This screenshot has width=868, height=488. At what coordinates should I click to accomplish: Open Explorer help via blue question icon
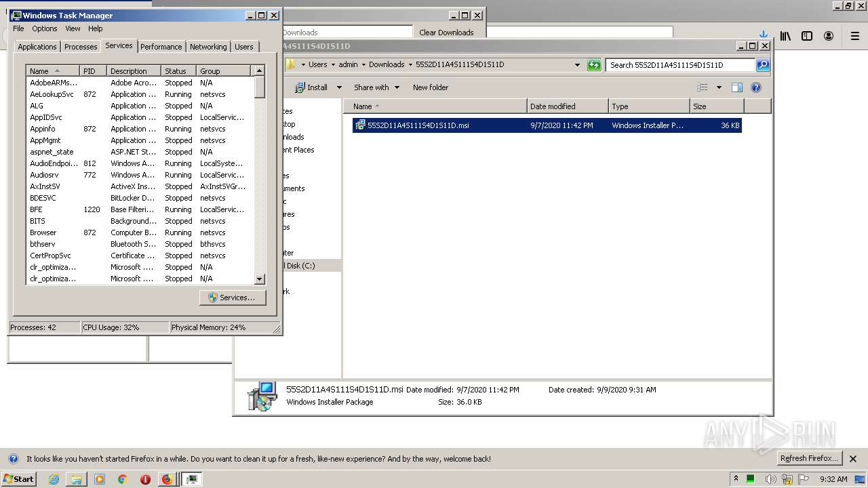pos(756,87)
